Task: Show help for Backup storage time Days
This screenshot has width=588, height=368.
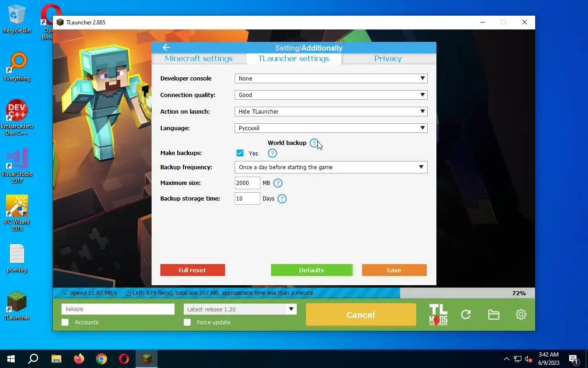Action: [282, 199]
